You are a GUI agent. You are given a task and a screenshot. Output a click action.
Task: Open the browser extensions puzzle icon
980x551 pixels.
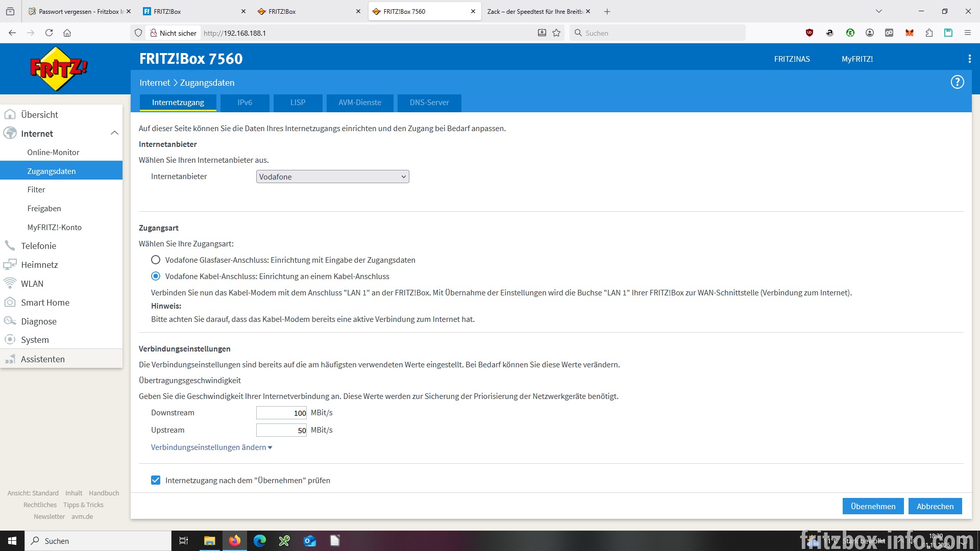pyautogui.click(x=929, y=33)
